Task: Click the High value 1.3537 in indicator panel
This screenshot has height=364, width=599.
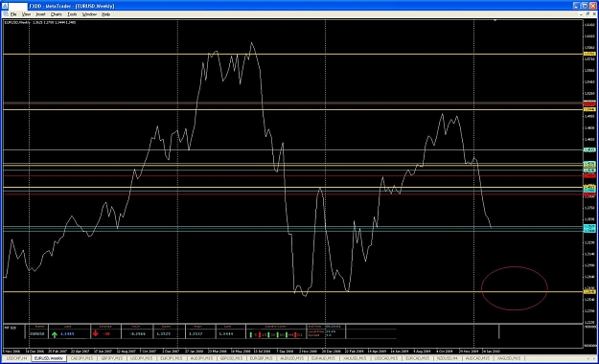Action: (195, 333)
